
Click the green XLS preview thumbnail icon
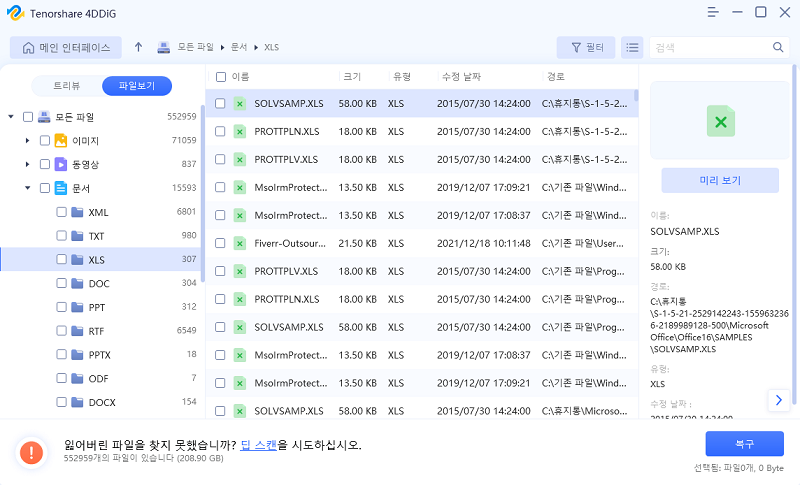coord(720,122)
